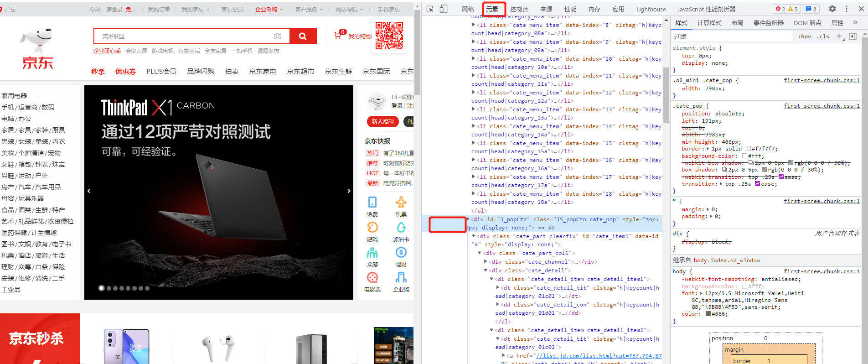The width and height of the screenshot is (868, 364).
Task: Click the 游戏 game icon
Action: pos(372,227)
